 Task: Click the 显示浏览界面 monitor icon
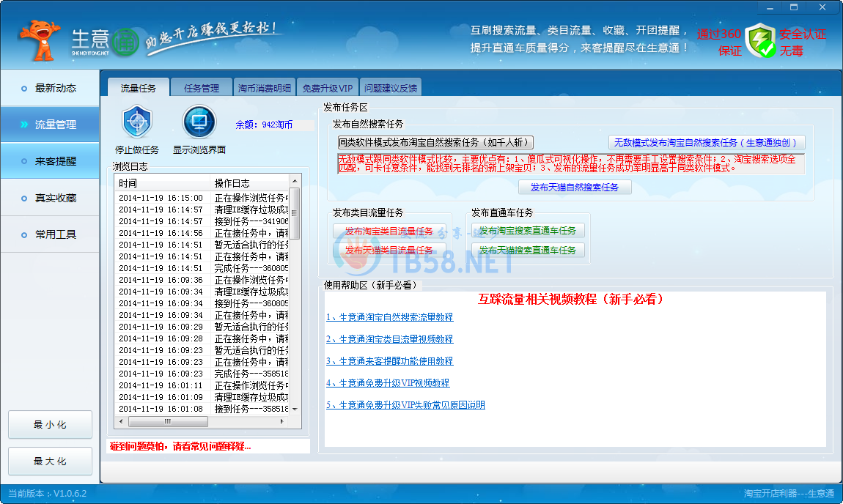click(199, 122)
